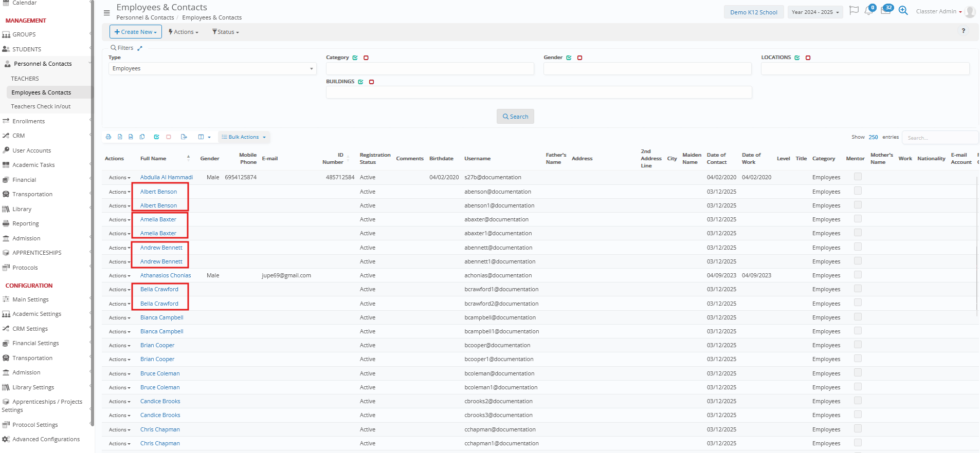The image size is (980, 453).
Task: Open Teachers Check in/out in the sidebar
Action: pos(41,106)
